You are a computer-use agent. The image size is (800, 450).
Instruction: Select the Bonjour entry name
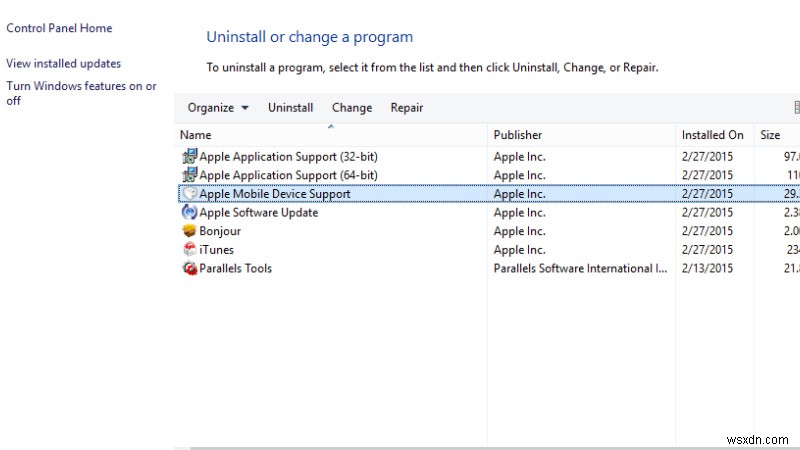point(220,231)
